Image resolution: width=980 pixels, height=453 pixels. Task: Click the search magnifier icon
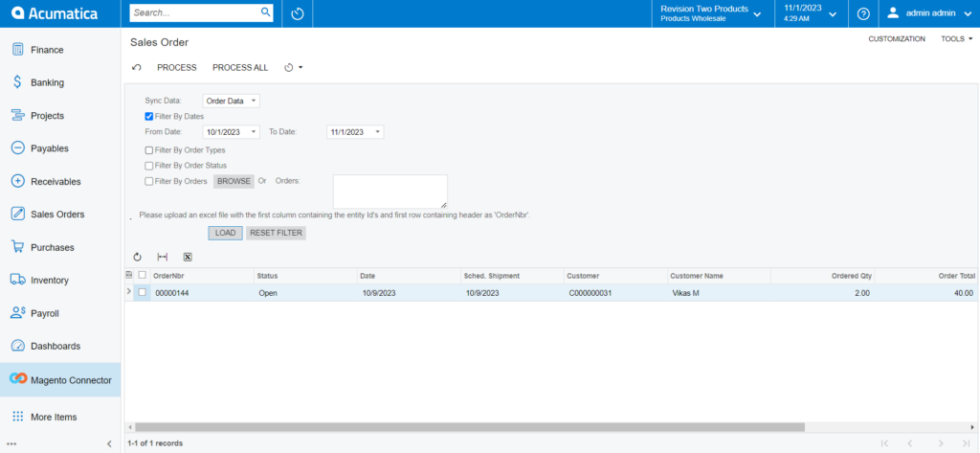tap(265, 11)
